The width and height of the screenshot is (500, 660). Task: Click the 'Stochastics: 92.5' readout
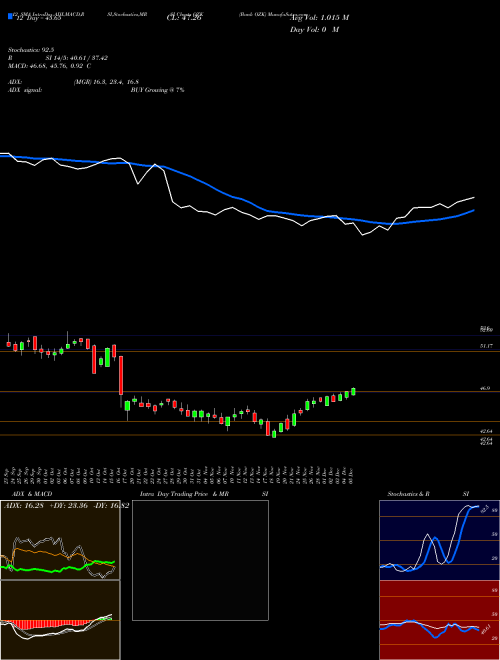[29, 50]
